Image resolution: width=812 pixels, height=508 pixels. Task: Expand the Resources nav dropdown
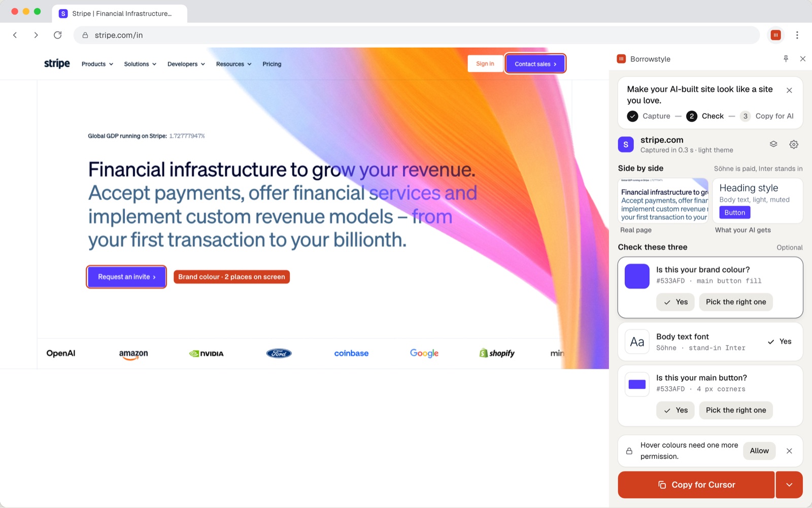[233, 64]
